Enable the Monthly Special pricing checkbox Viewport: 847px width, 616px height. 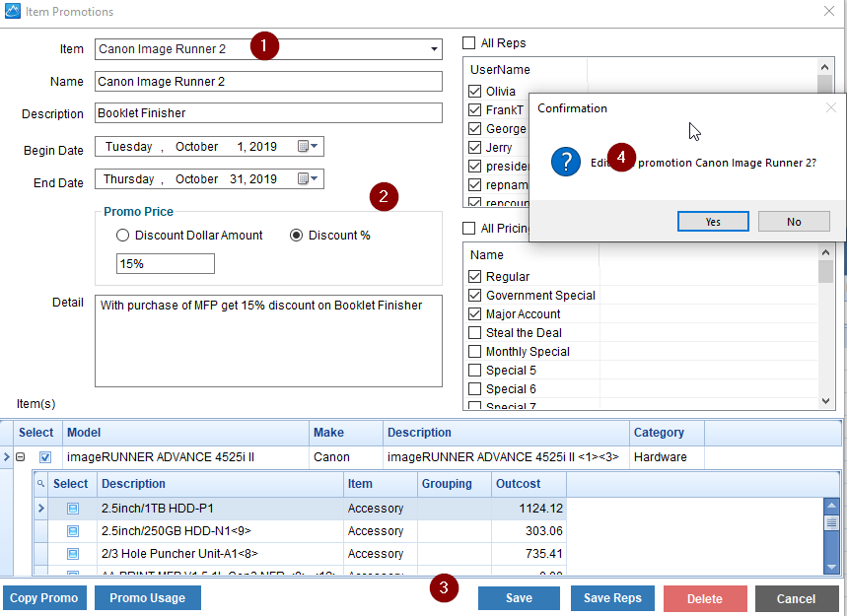point(475,352)
